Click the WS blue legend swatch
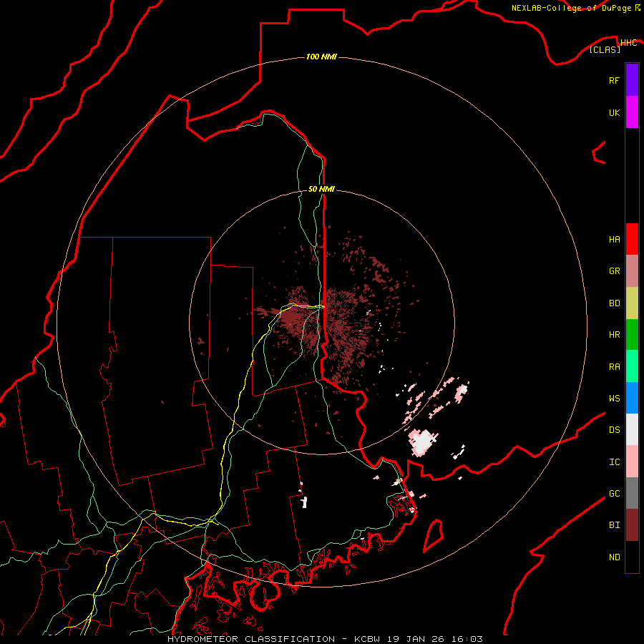 coord(632,398)
